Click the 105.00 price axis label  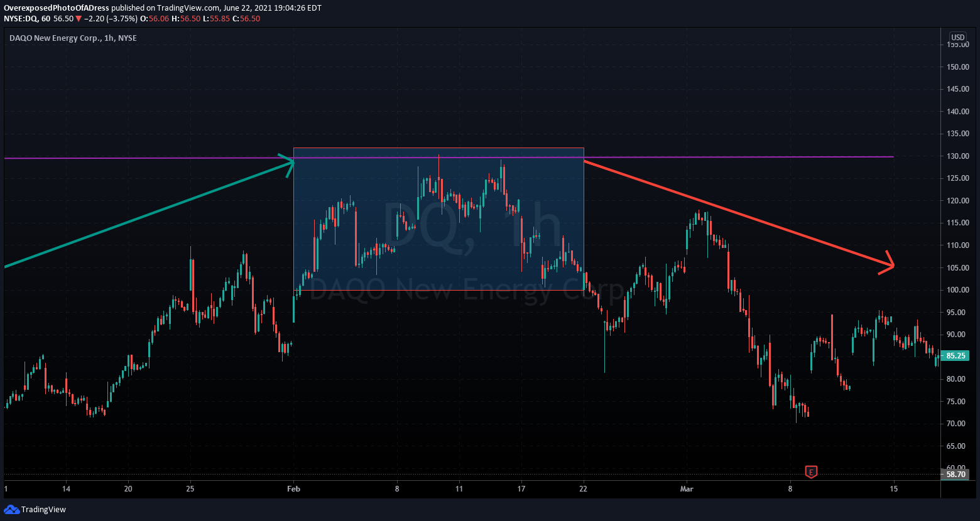[x=957, y=268]
